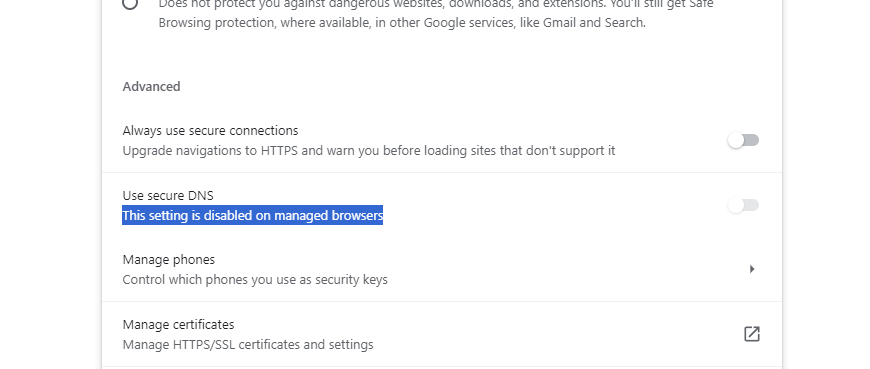Expand Manage phones with the arrow icon
The width and height of the screenshot is (870, 369).
[752, 269]
